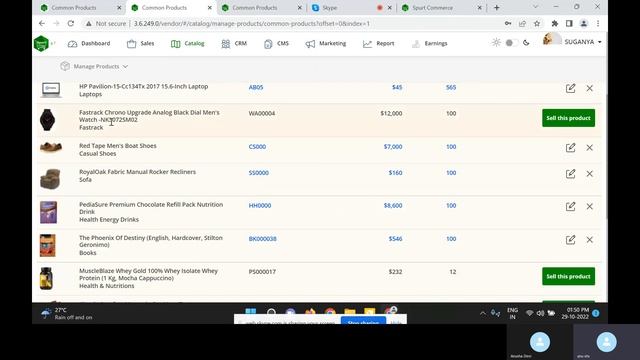The height and width of the screenshot is (360, 640).
Task: Click the Fastrack watch thumbnail
Action: coord(47,120)
